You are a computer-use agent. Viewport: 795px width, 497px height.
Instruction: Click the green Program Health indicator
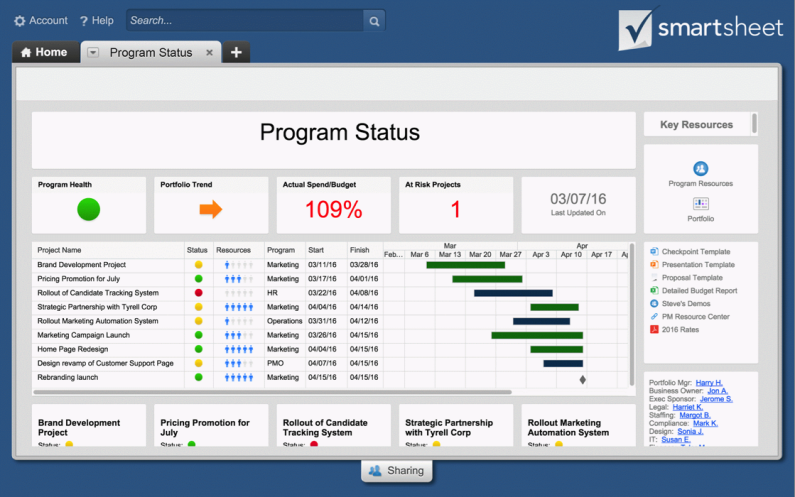(89, 209)
